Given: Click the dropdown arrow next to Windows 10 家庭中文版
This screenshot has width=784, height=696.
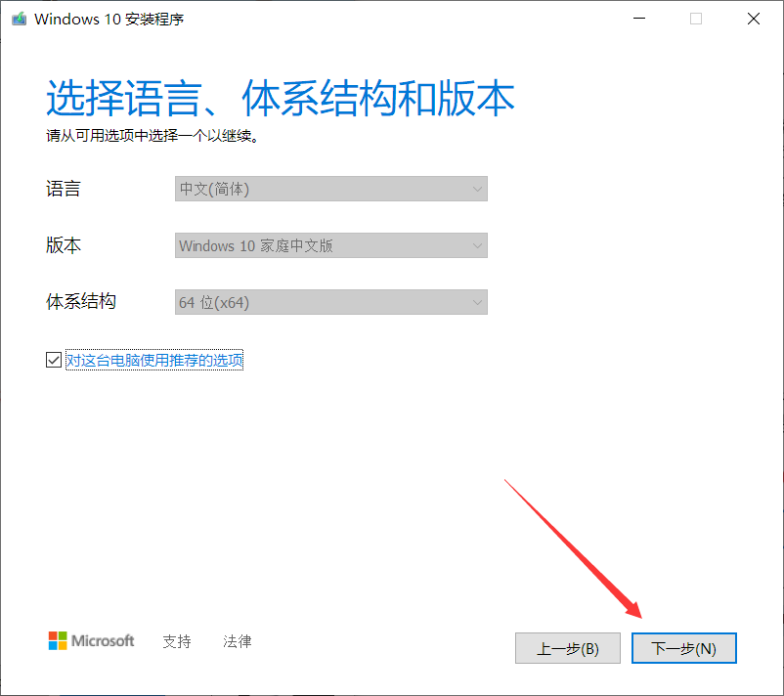Looking at the screenshot, I should tap(476, 245).
